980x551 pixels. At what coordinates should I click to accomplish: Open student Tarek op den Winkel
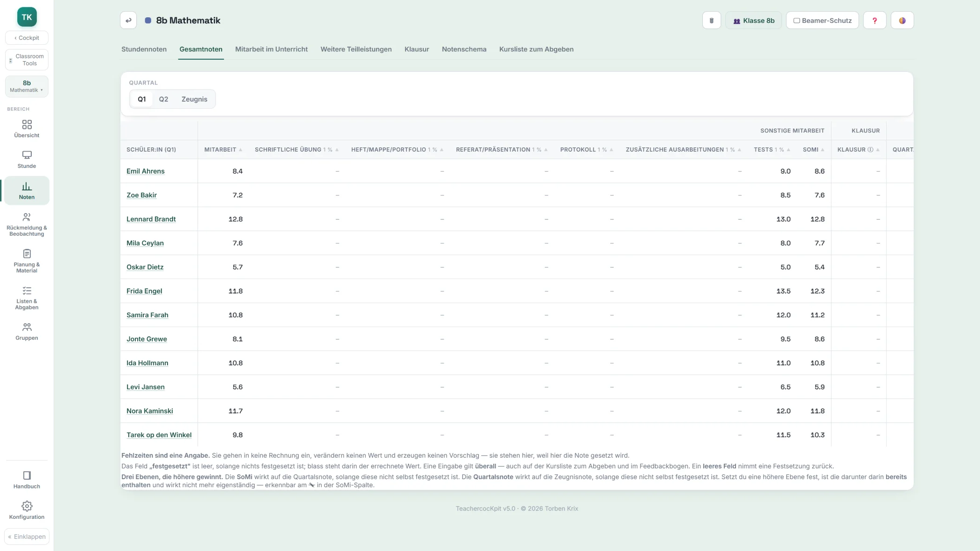click(x=159, y=435)
